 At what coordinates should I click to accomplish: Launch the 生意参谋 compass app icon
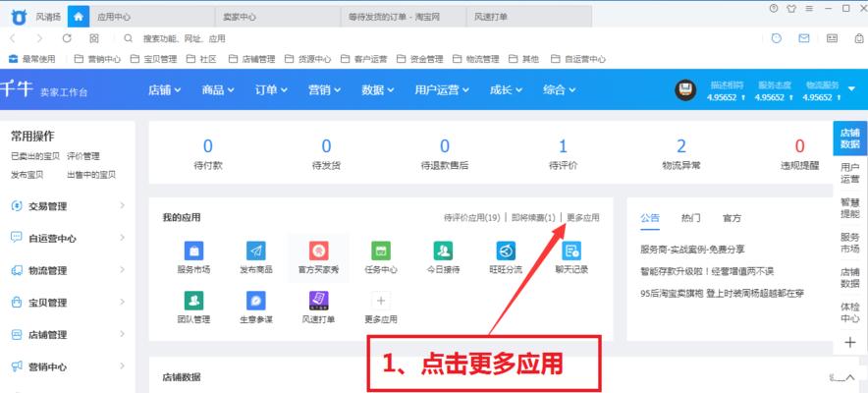click(x=255, y=301)
